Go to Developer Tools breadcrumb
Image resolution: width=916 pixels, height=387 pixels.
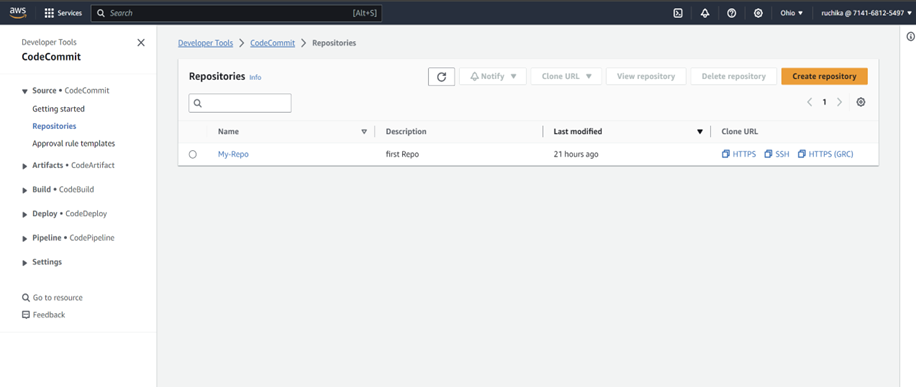click(x=205, y=43)
